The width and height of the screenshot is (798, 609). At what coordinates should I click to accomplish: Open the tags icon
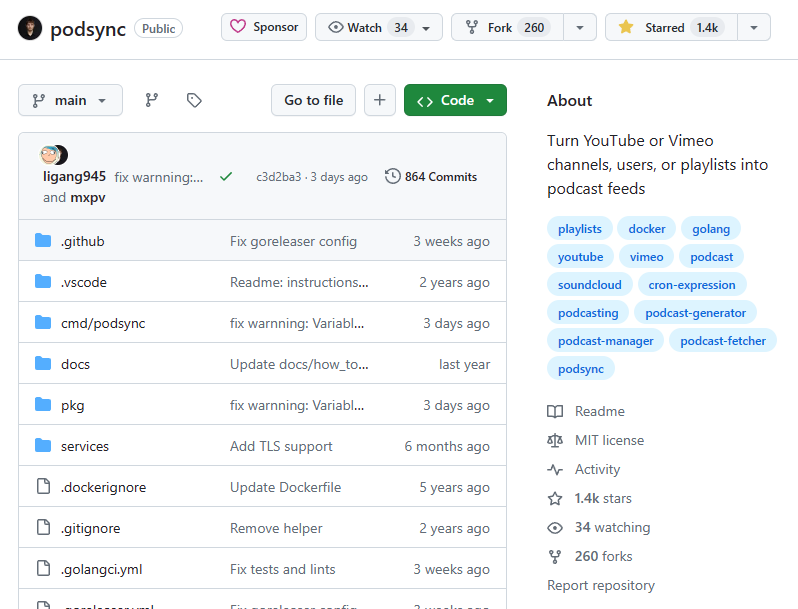click(x=195, y=100)
